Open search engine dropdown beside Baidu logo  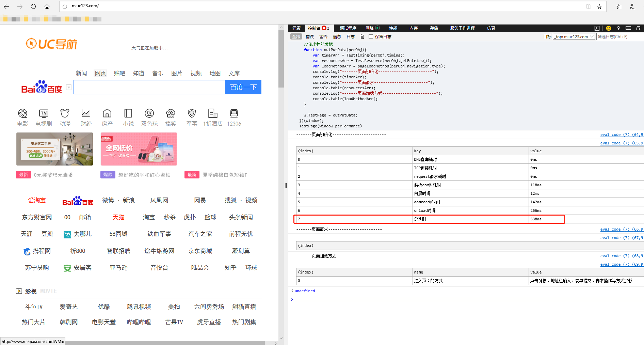[69, 87]
